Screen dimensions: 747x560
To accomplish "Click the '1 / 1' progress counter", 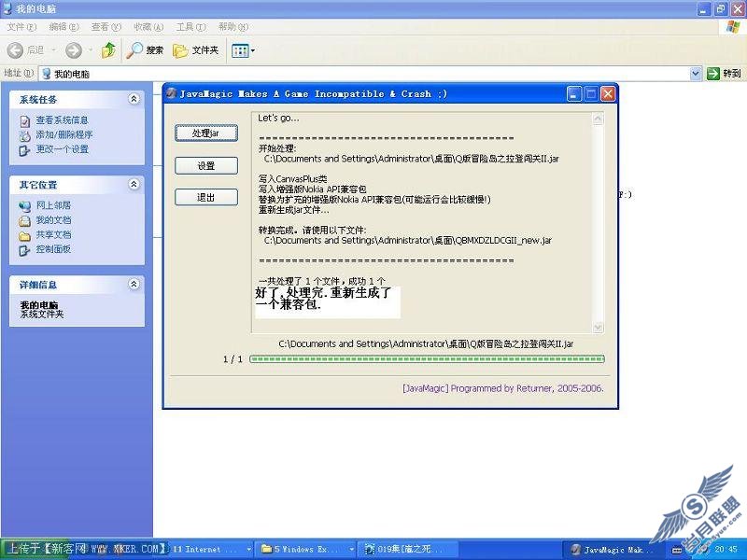I will [x=233, y=359].
